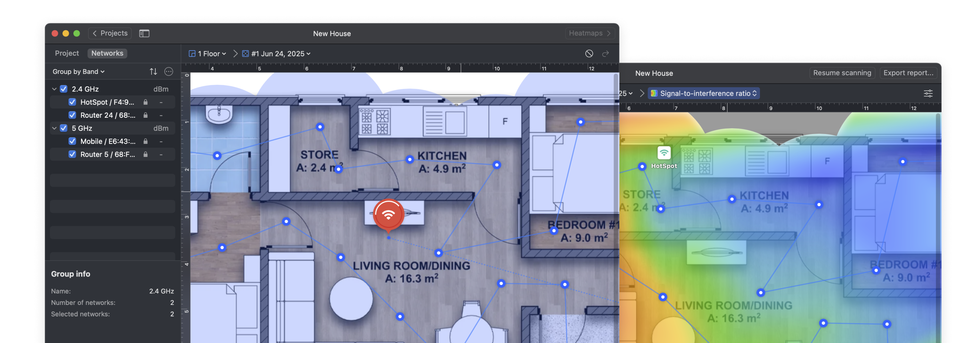The width and height of the screenshot is (980, 343).
Task: Click lock icon on Router 5 row
Action: pos(145,154)
